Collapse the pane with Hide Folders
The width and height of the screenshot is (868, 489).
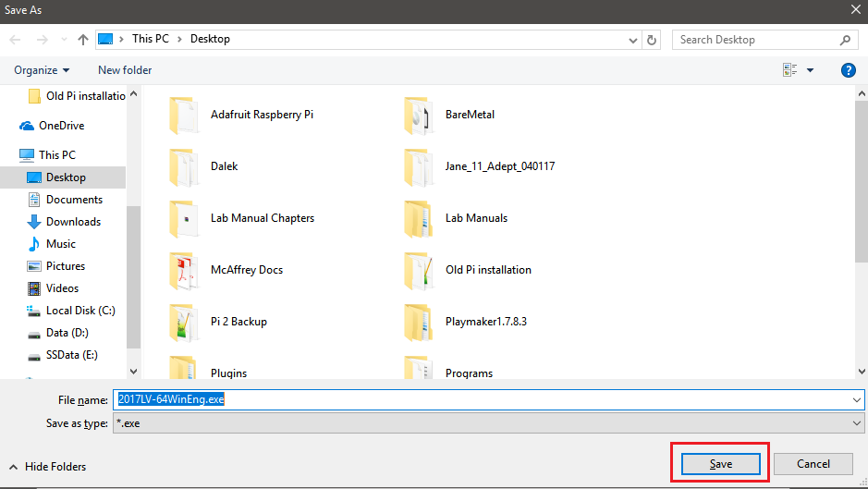[49, 467]
